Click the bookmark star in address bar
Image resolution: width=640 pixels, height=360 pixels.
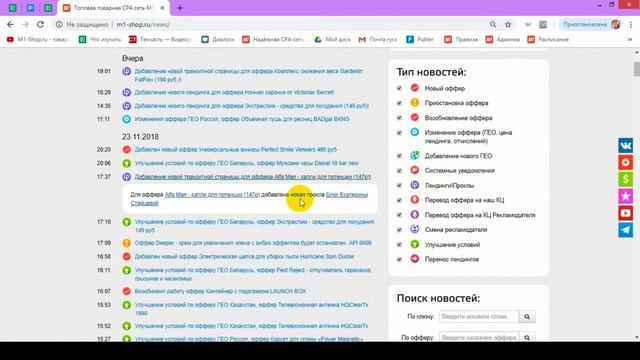point(508,24)
